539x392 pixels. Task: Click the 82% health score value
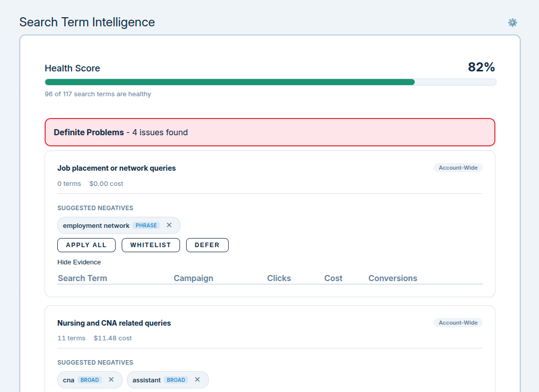point(481,67)
